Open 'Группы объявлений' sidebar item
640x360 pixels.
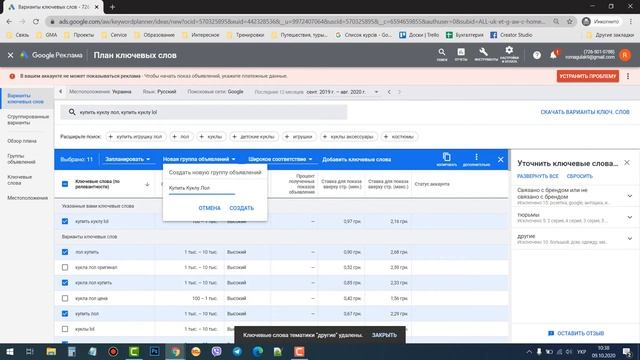coord(22,159)
